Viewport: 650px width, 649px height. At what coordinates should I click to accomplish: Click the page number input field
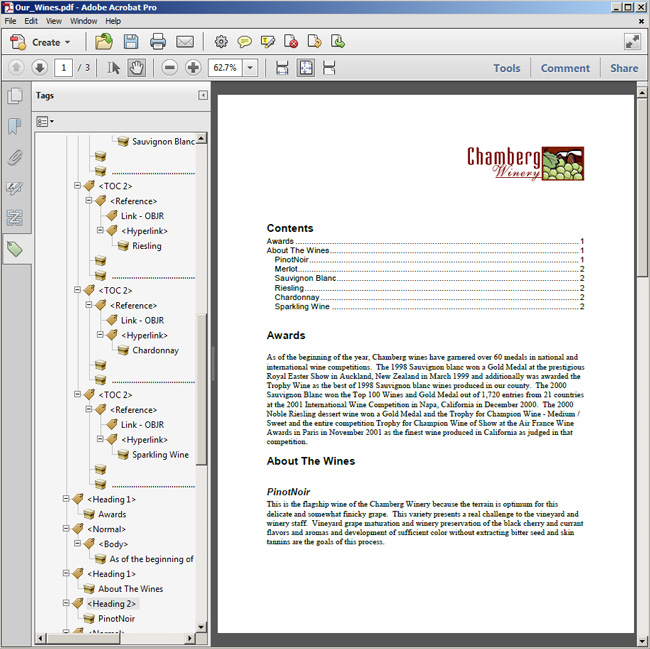click(x=64, y=68)
